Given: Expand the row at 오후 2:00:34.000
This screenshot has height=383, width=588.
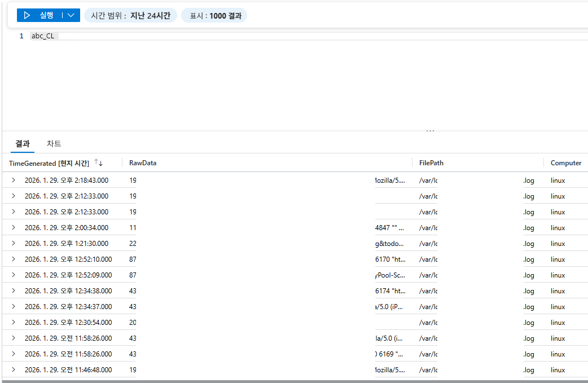Looking at the screenshot, I should coord(14,227).
